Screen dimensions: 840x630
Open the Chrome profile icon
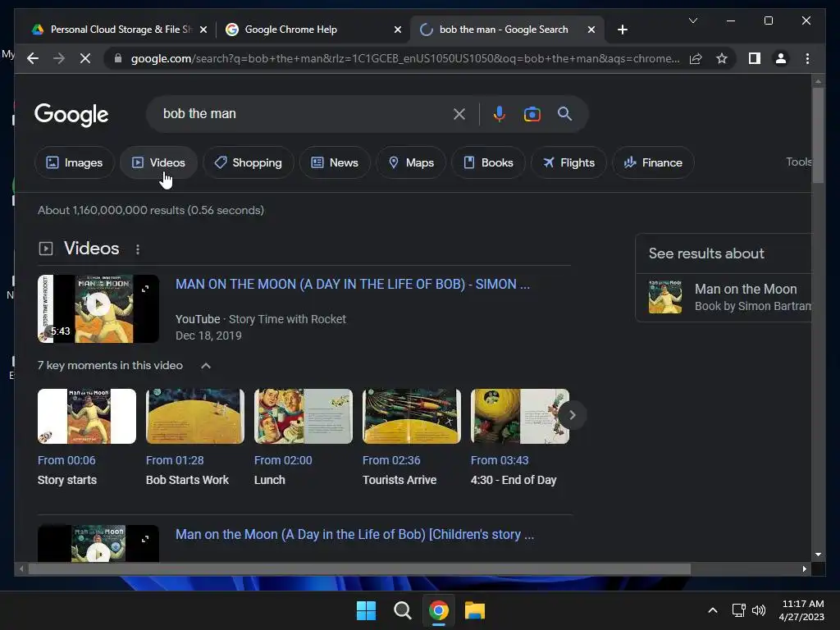[781, 58]
